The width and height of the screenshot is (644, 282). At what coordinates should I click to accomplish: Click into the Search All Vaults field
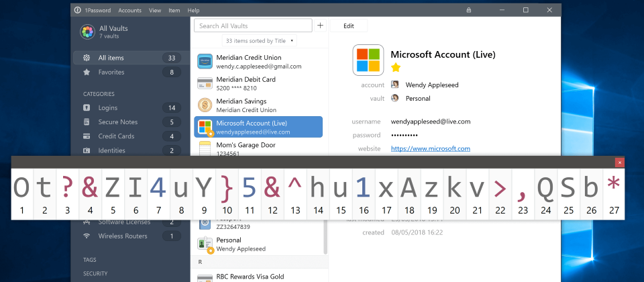click(x=253, y=26)
